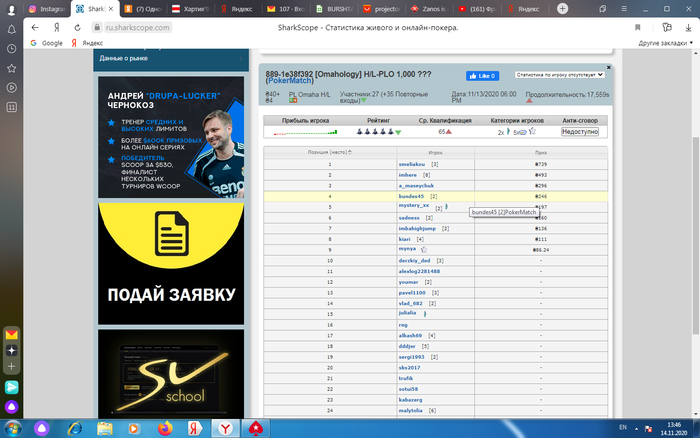Open Internet Explorer from the taskbar
This screenshot has height=438, width=700.
[75, 429]
